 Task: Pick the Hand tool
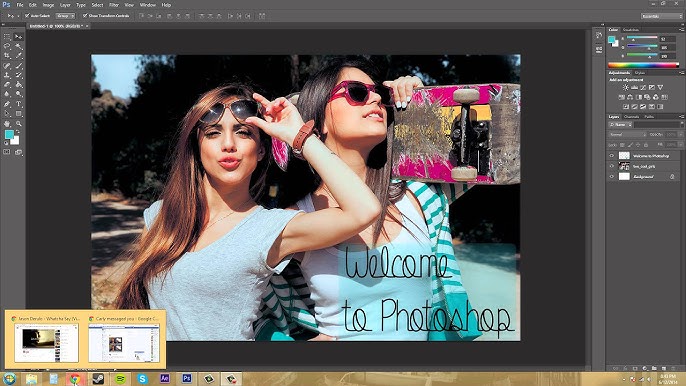tap(7, 124)
